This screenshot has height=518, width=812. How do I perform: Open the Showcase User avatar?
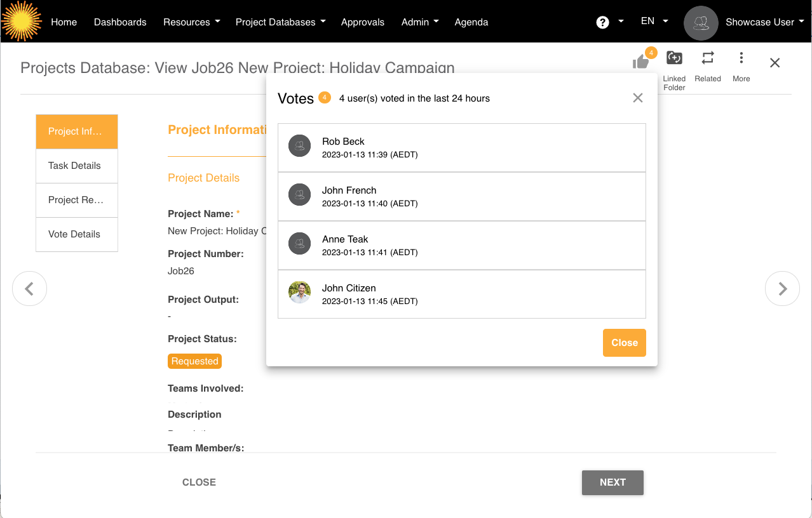pyautogui.click(x=701, y=23)
